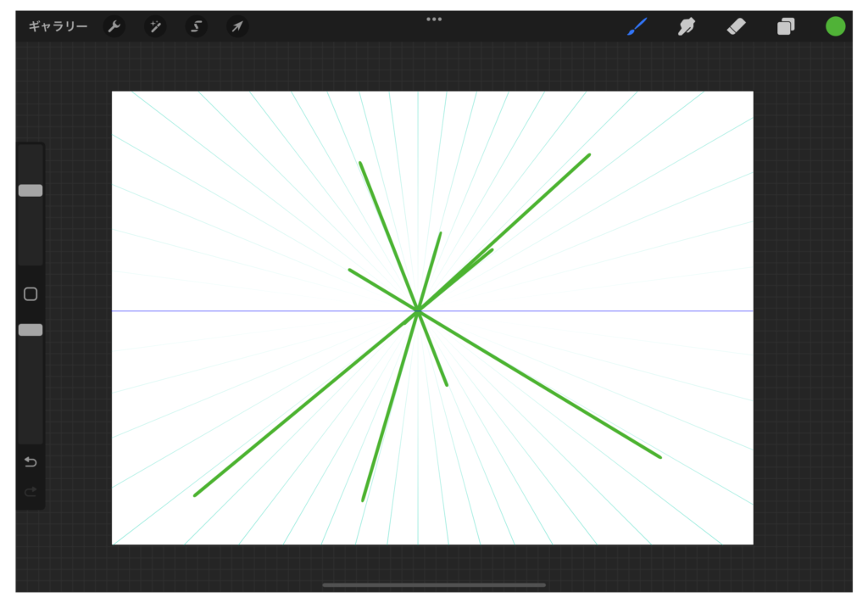The image size is (868, 603).
Task: Activate the Selection S-shaped tool
Action: coord(196,26)
